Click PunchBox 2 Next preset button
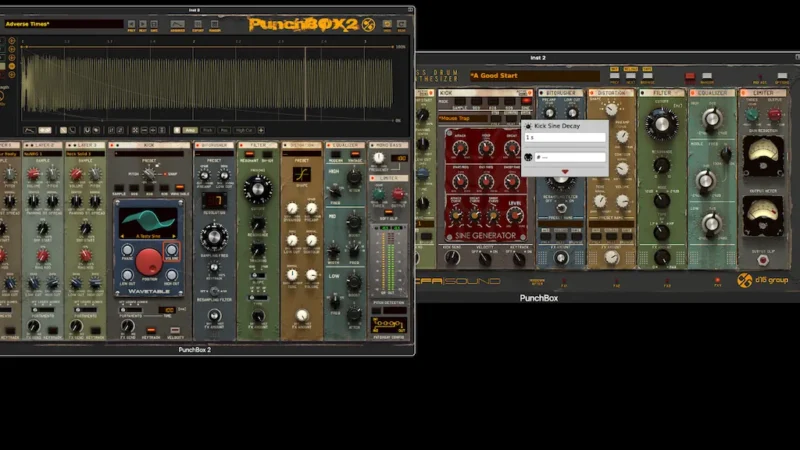800x450 pixels. (x=143, y=24)
